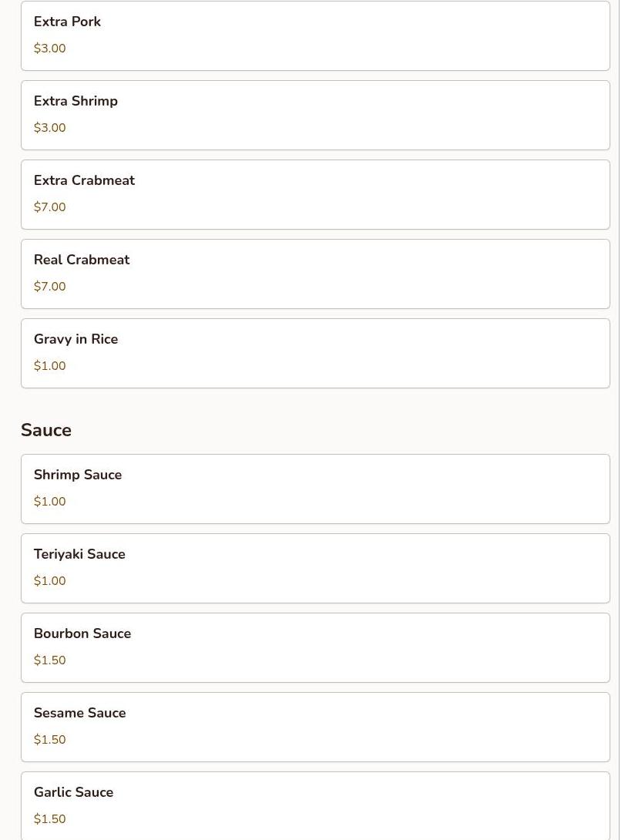Select the Shrimp Sauce item

point(315,489)
